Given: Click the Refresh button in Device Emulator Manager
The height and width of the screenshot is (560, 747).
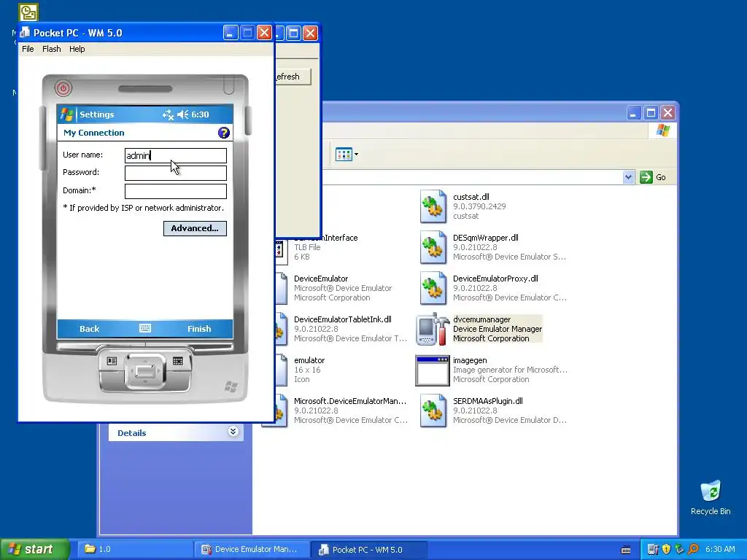Looking at the screenshot, I should tap(293, 76).
